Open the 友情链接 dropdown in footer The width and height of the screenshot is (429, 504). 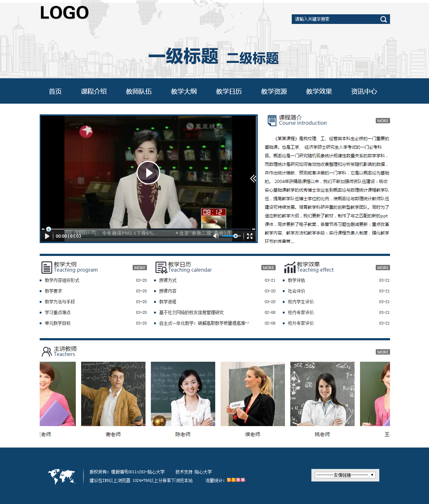(345, 475)
